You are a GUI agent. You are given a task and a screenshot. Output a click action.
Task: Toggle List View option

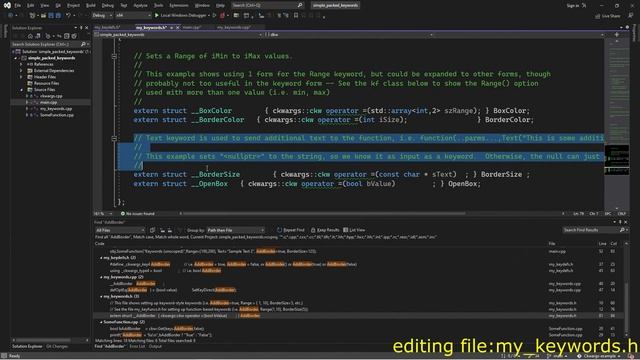click(x=354, y=230)
